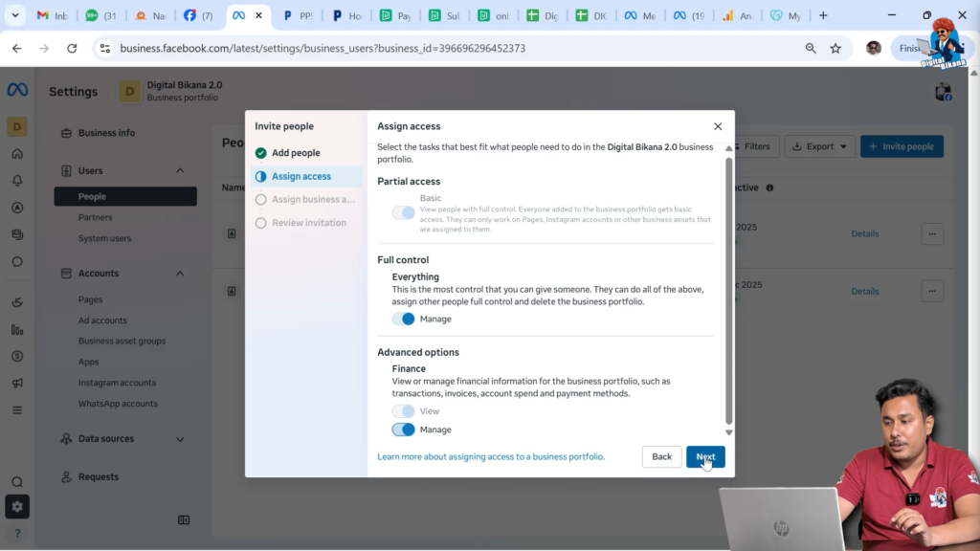Switch to the Gmail Inbox tab
This screenshot has height=551, width=980.
click(53, 15)
